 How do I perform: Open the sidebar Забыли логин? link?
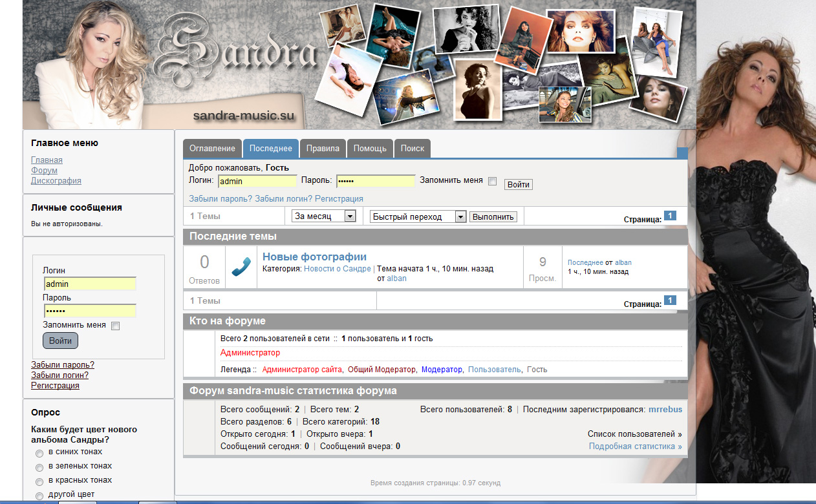click(x=59, y=375)
